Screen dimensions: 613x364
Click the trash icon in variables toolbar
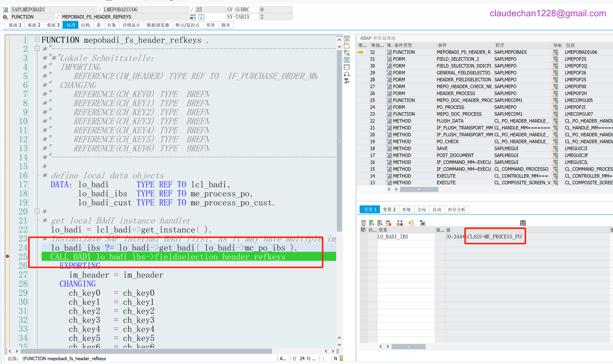(x=363, y=223)
